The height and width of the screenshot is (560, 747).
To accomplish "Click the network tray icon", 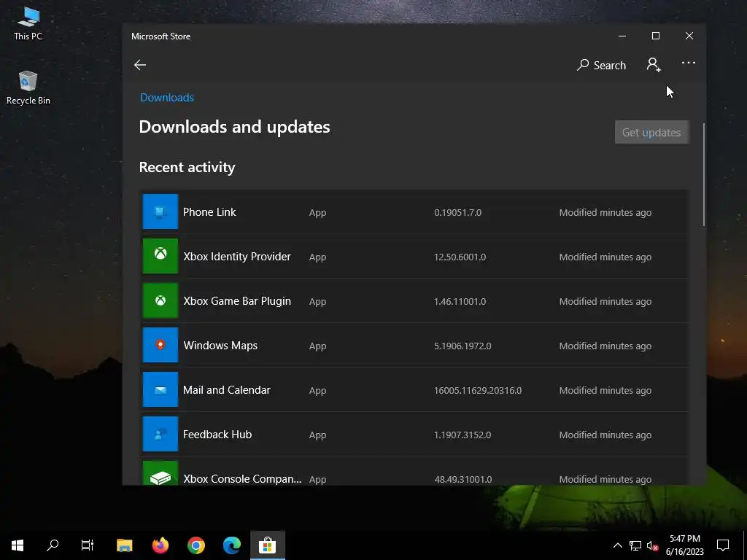I will 635,545.
